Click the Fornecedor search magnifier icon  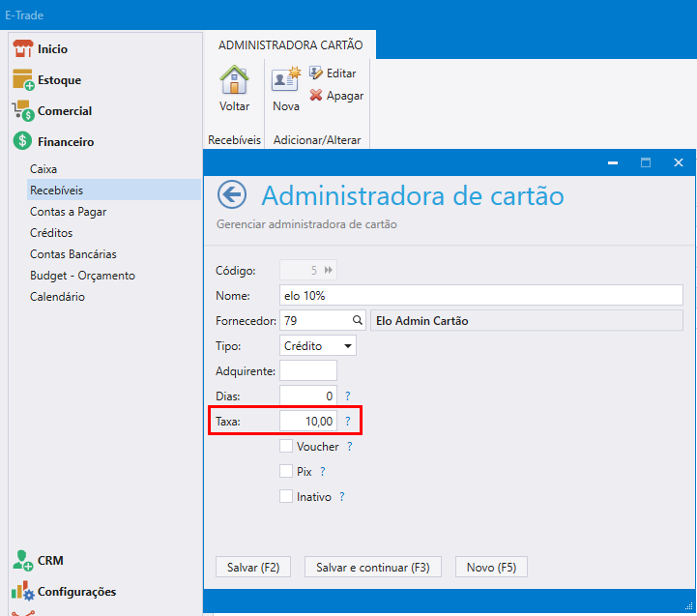[358, 320]
